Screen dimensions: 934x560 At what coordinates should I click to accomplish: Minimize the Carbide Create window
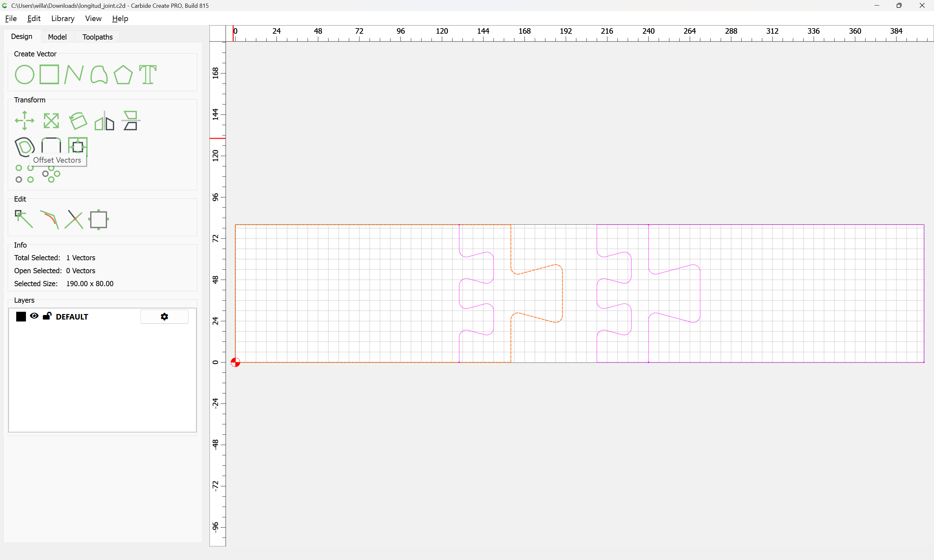click(x=877, y=6)
